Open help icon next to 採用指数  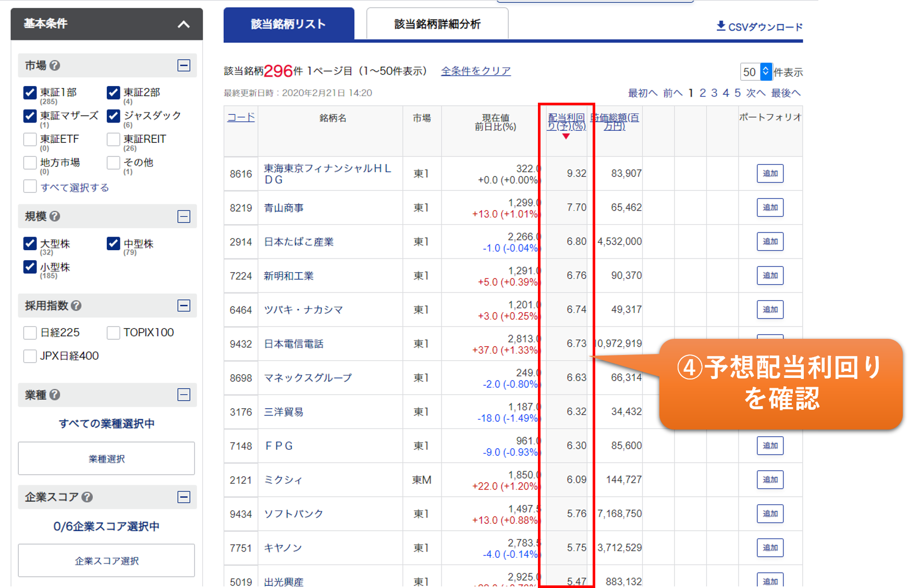(76, 306)
